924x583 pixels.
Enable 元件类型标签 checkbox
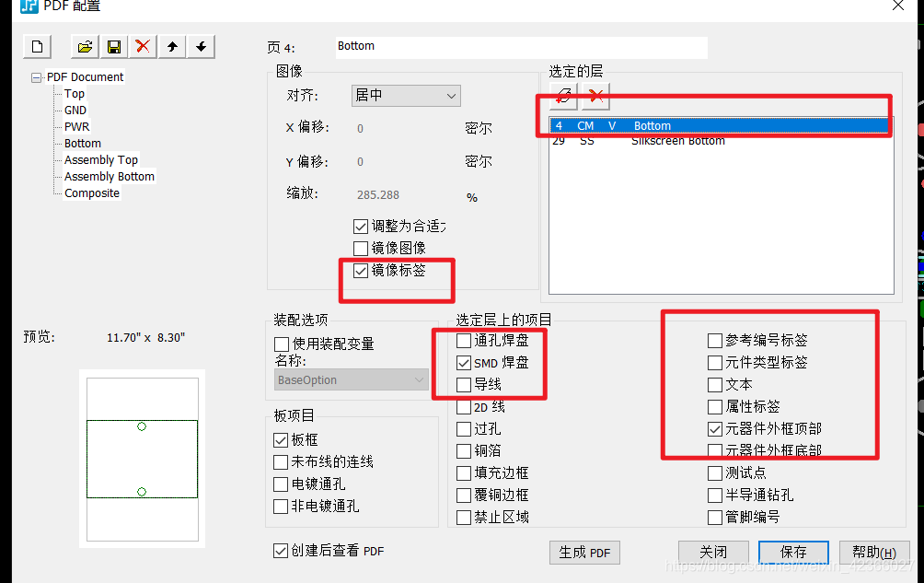click(715, 363)
